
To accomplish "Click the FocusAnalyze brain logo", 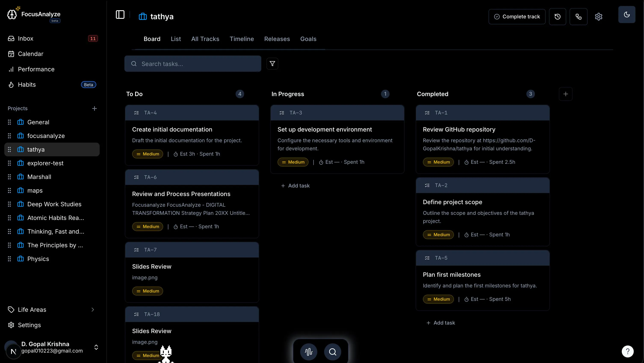I will point(12,14).
